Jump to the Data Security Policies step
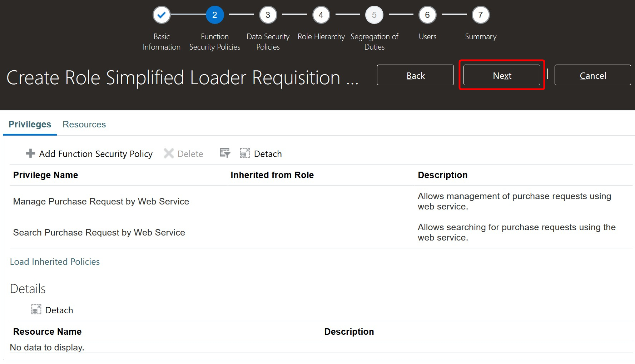The width and height of the screenshot is (635, 364). 268,15
